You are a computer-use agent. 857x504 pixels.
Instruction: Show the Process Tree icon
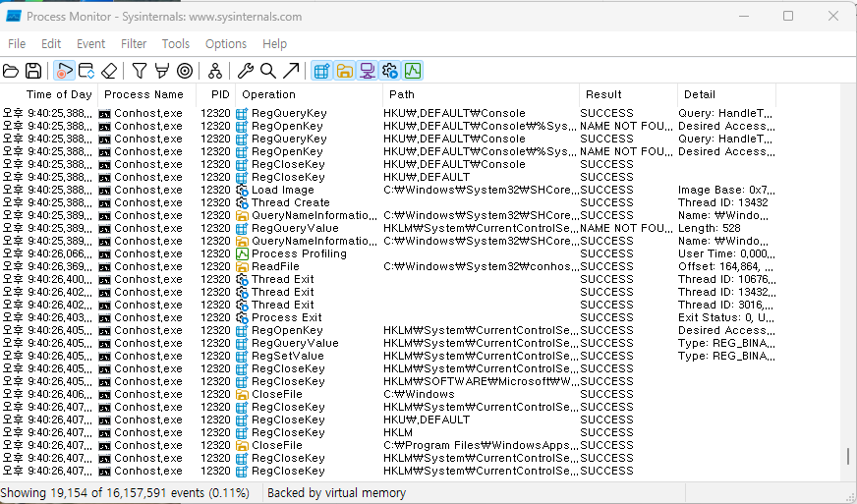pos(215,71)
